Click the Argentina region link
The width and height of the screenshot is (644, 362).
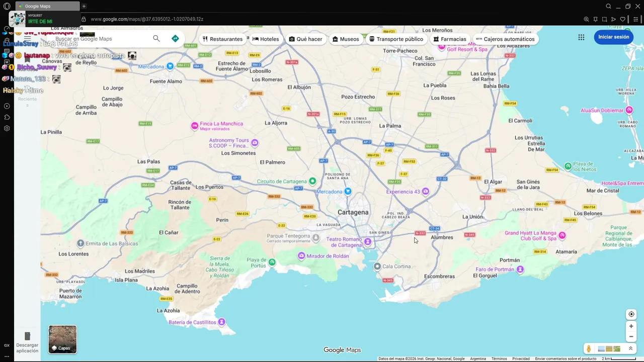point(478,358)
